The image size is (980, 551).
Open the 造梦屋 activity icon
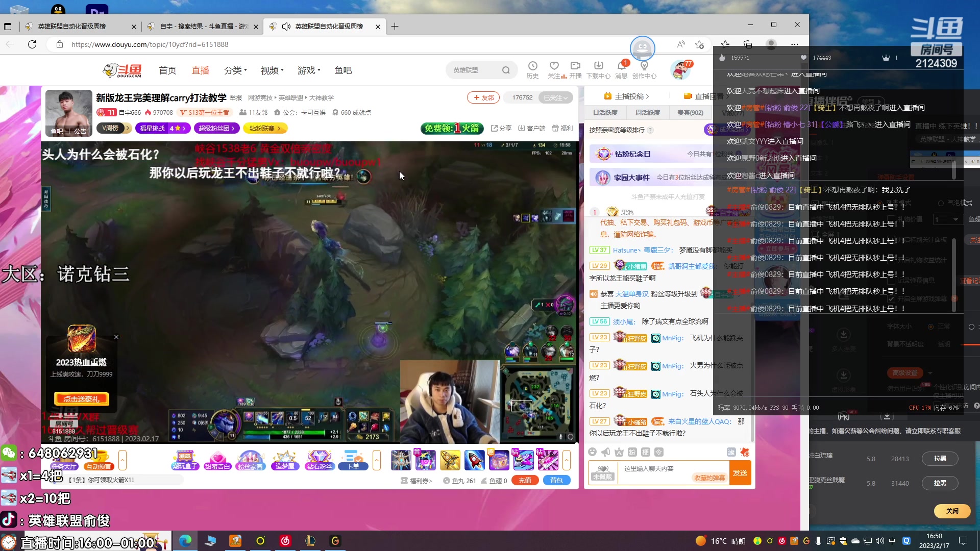(x=285, y=460)
